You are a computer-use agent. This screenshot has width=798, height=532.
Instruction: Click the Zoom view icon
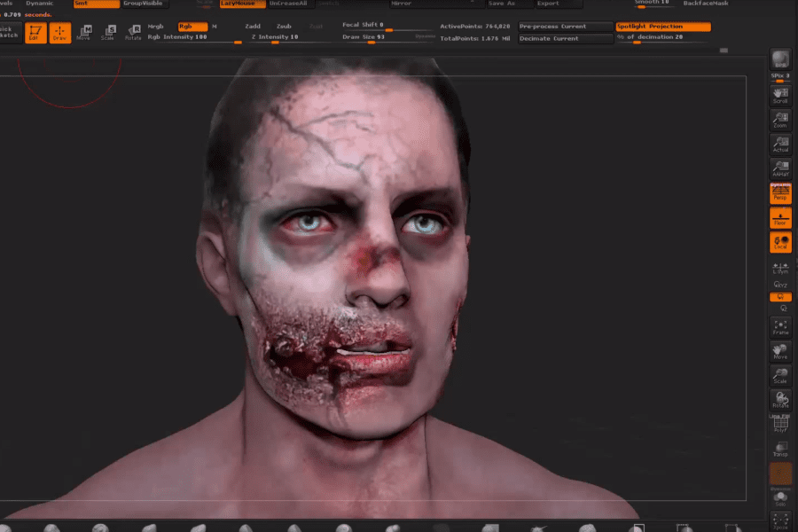tap(780, 121)
